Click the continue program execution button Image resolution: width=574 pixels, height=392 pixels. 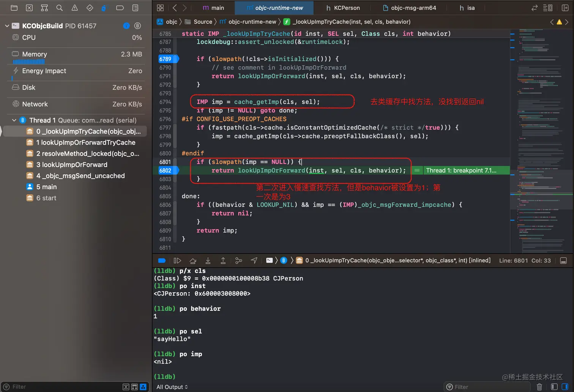pyautogui.click(x=177, y=260)
